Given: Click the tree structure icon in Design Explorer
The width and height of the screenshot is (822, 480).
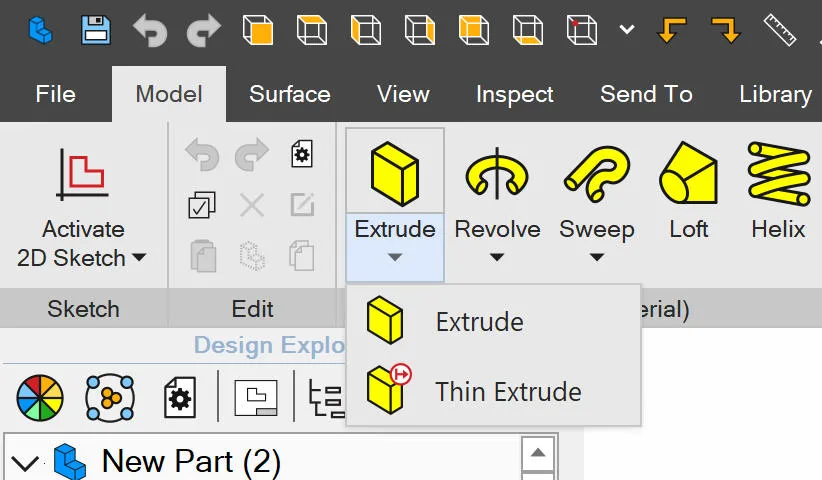Looking at the screenshot, I should [326, 398].
